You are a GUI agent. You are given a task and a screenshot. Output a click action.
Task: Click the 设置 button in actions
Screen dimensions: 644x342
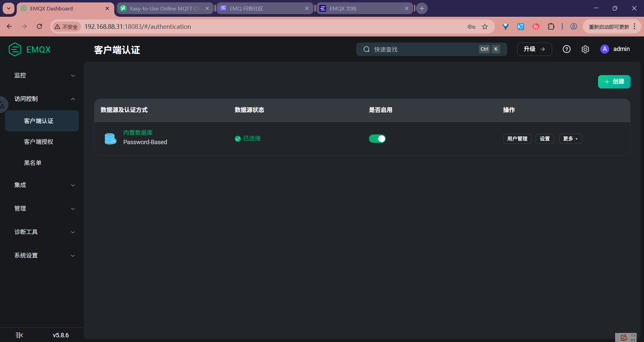pyautogui.click(x=545, y=138)
